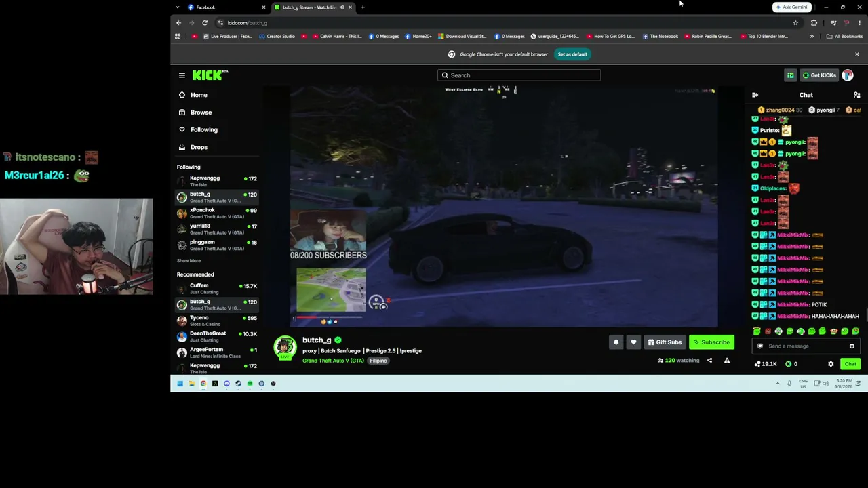Select xPonchok in the Following list
Viewport: 868px width, 488px height.
coord(217,213)
